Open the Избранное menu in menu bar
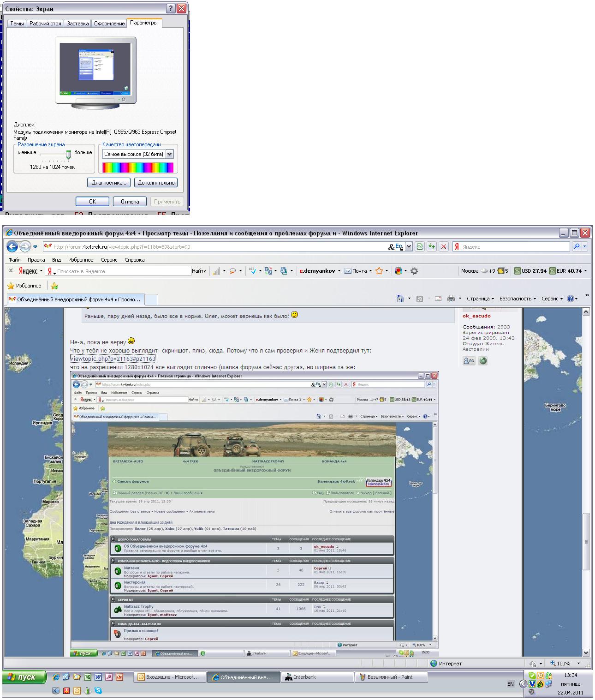This screenshot has height=700, width=595. tap(80, 260)
